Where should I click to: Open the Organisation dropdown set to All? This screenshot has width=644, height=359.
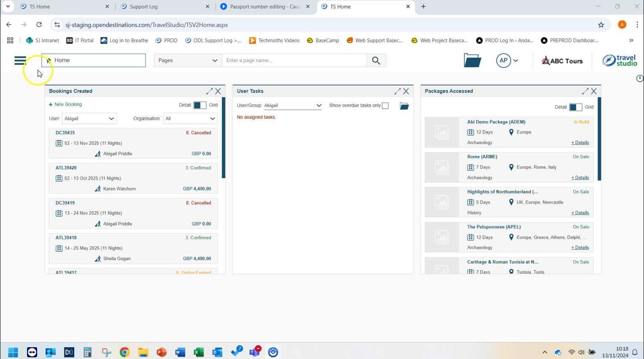click(190, 119)
